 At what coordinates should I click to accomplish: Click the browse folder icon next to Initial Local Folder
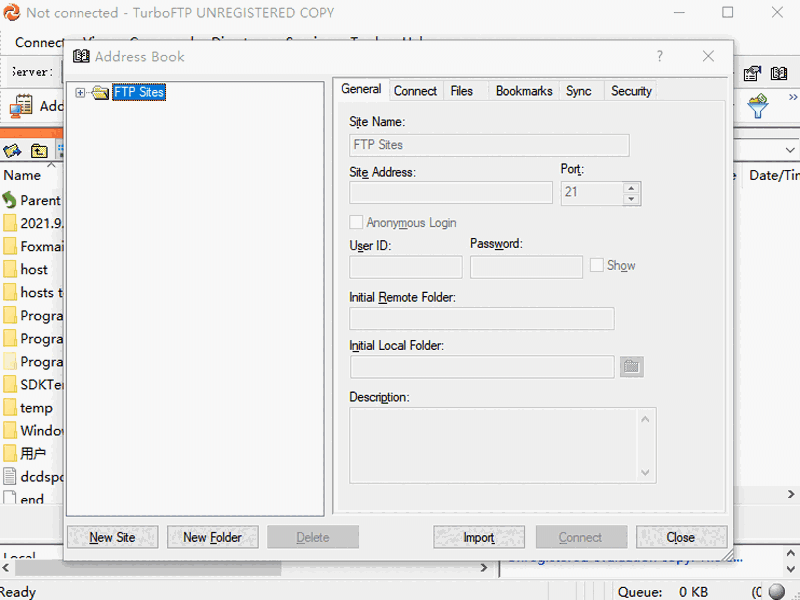pos(632,367)
